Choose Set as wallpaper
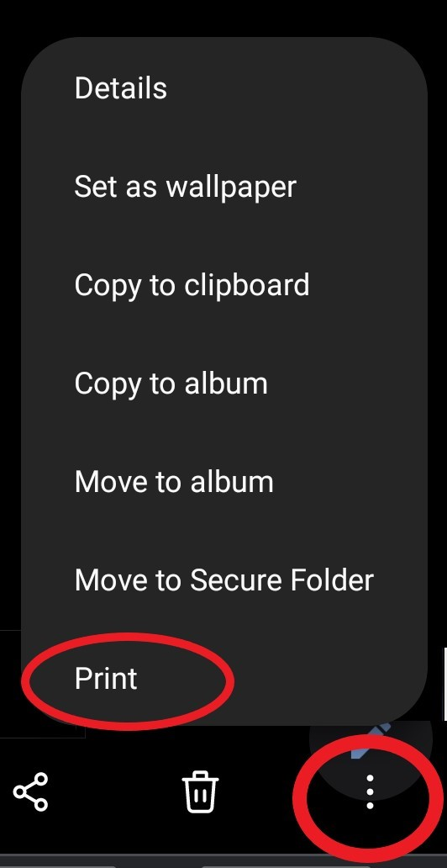The width and height of the screenshot is (447, 868). point(186,187)
